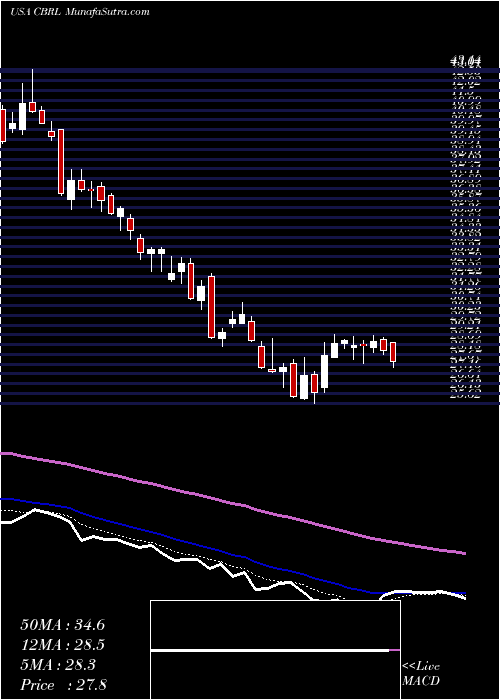Click the '<<Live MACD' label

tap(421, 673)
